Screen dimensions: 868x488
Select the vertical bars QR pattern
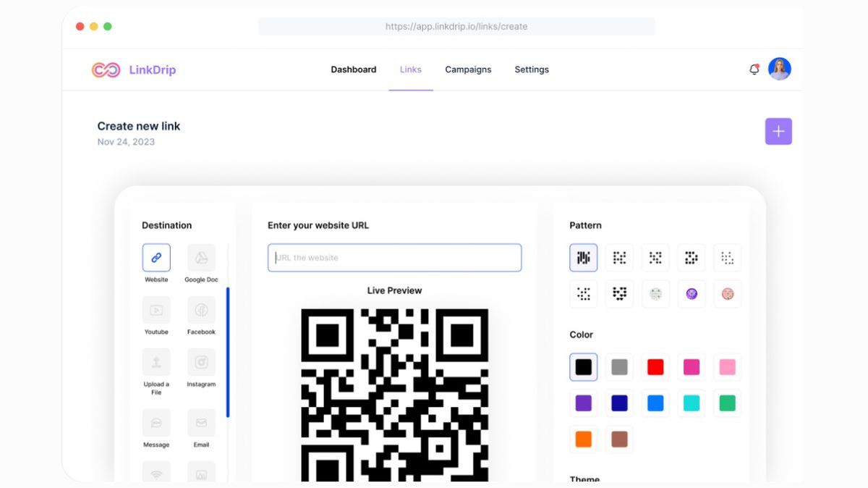[x=584, y=258]
